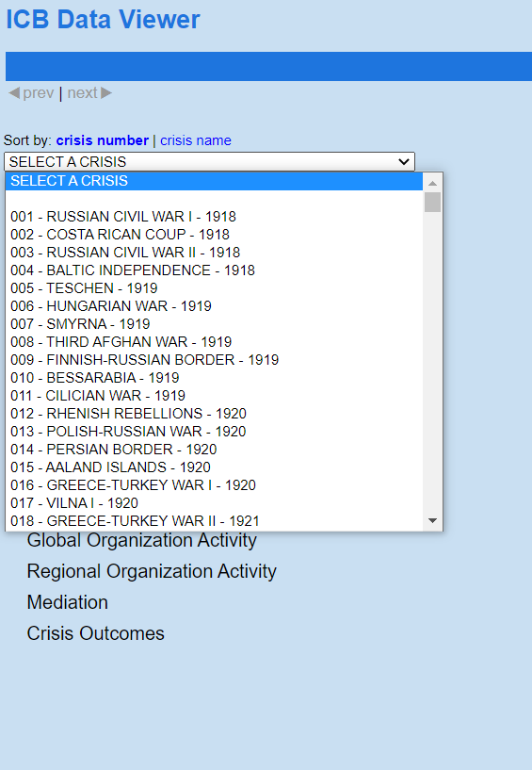Open the Regional Organization Activity section
This screenshot has height=770, width=532.
152,571
